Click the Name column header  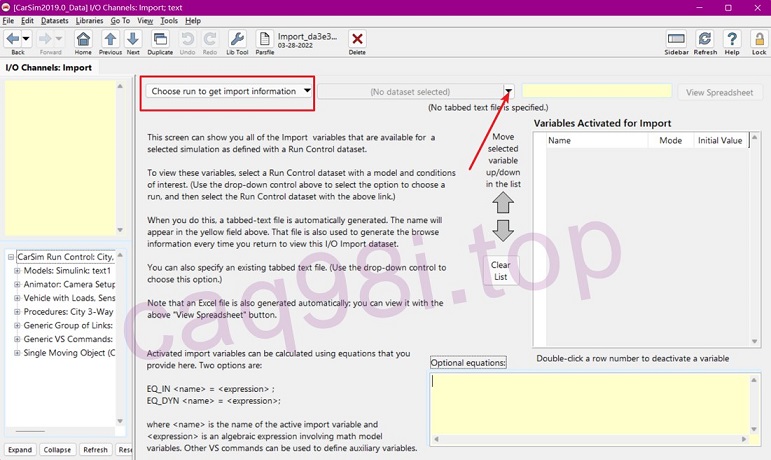coord(597,141)
